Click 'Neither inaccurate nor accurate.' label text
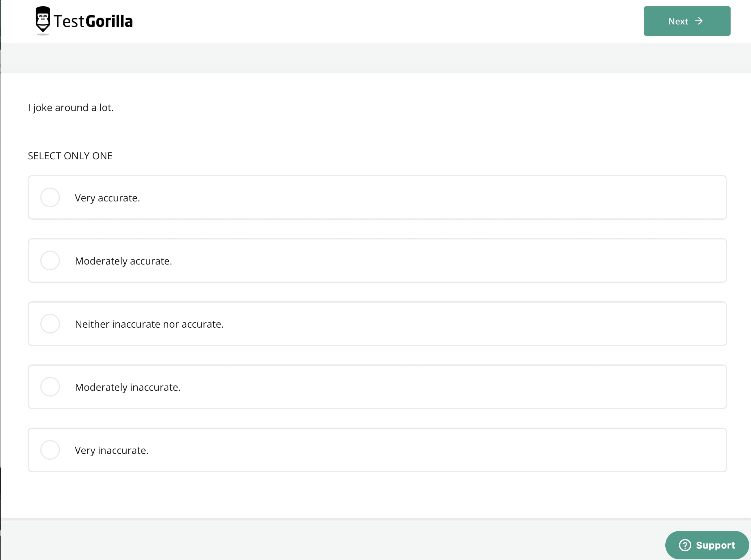 click(149, 324)
